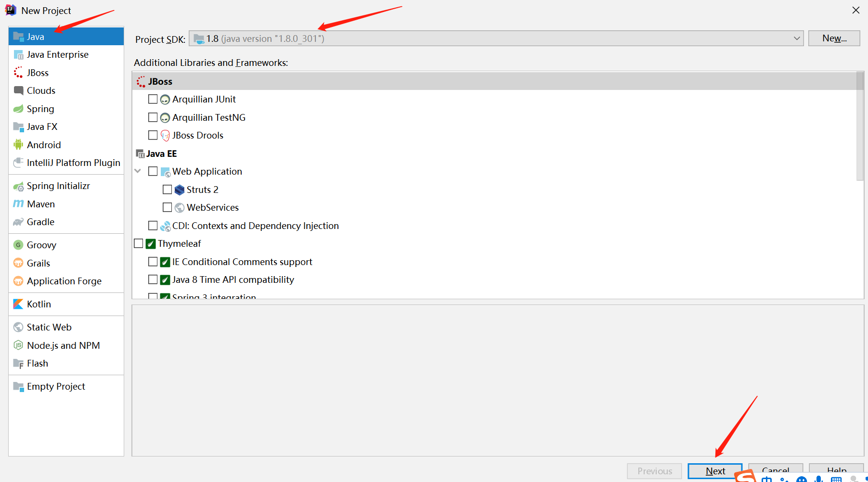Image resolution: width=868 pixels, height=482 pixels.
Task: Select the Java EE group header
Action: click(494, 153)
